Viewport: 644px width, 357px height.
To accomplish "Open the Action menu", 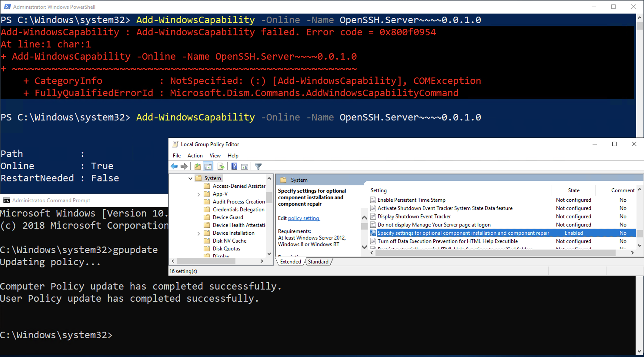I will (195, 156).
